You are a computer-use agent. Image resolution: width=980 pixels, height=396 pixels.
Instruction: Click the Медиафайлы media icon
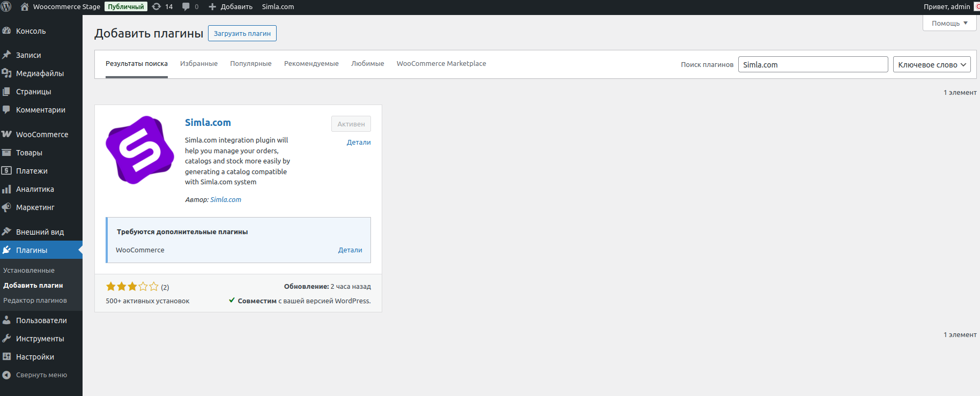click(x=6, y=73)
